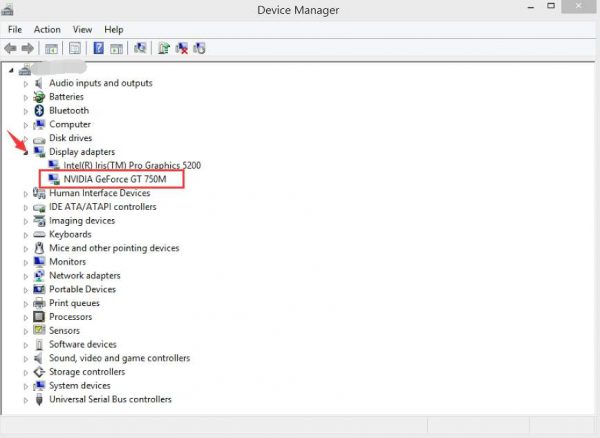Click Uninstall device icon with red X

click(181, 48)
